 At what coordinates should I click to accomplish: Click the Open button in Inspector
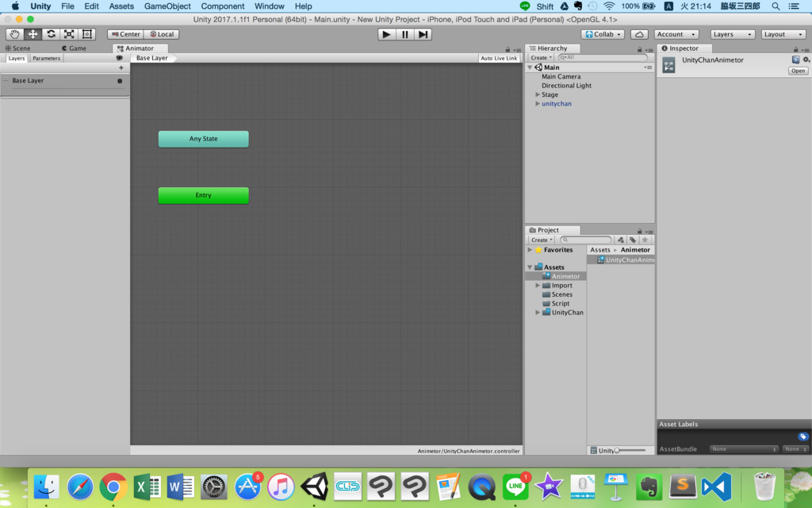[x=798, y=71]
